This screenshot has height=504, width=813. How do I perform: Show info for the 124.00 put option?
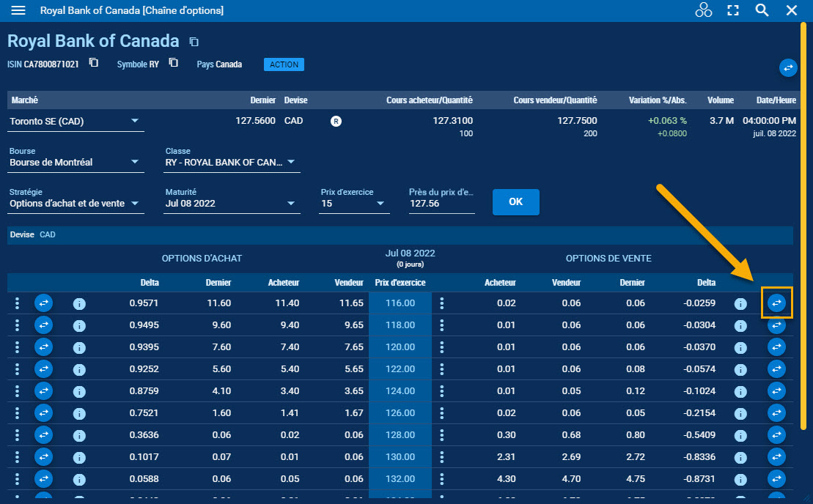pos(740,392)
